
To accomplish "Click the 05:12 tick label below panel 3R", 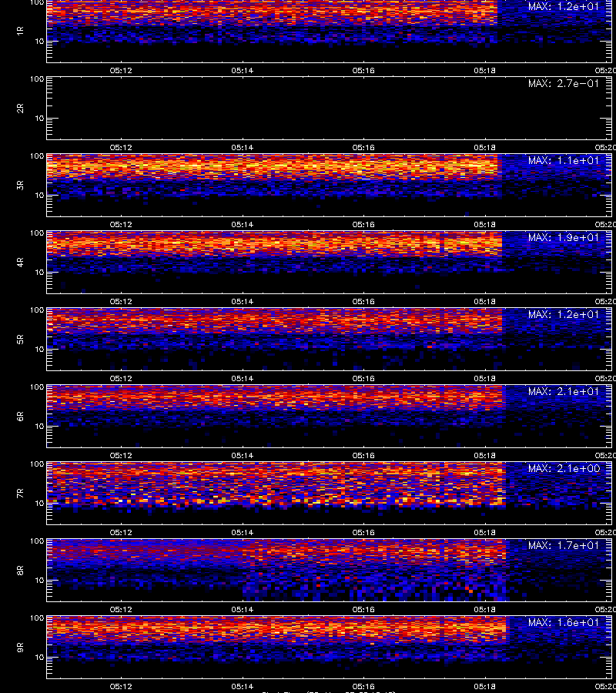I will point(121,225).
